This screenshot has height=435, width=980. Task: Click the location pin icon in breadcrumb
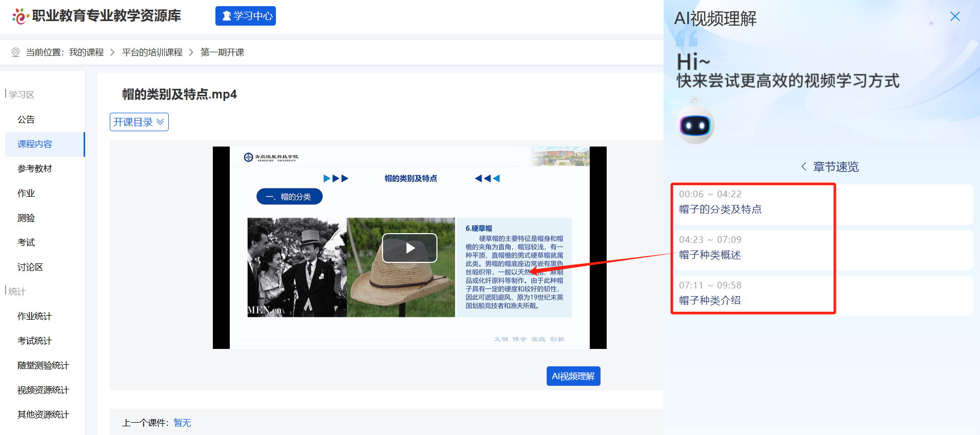click(x=15, y=52)
